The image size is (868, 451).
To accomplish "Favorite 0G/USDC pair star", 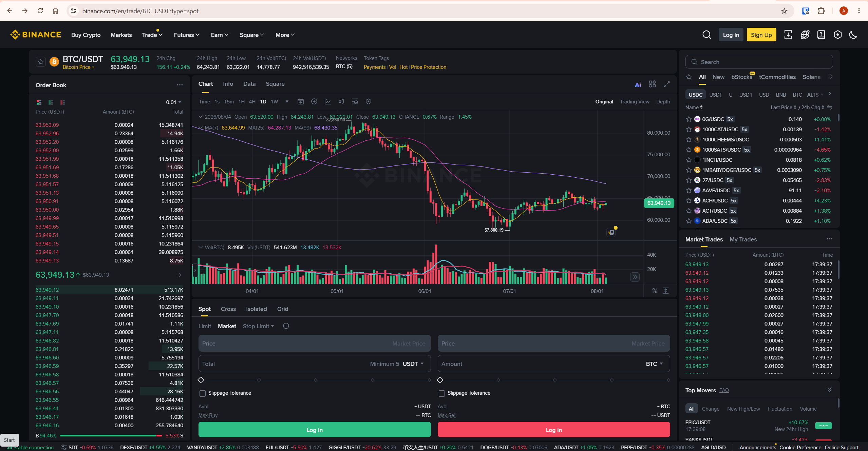I will tap(689, 119).
